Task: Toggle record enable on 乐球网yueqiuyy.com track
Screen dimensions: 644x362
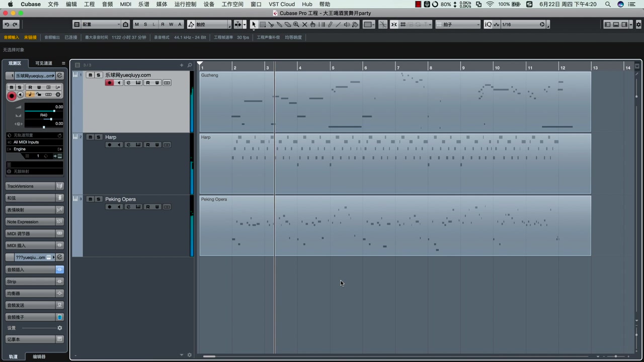Action: click(109, 82)
